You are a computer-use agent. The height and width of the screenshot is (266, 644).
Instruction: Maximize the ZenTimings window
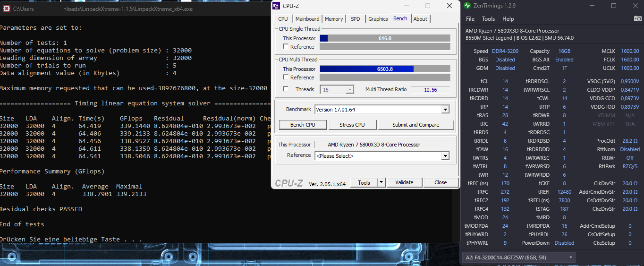[613, 6]
